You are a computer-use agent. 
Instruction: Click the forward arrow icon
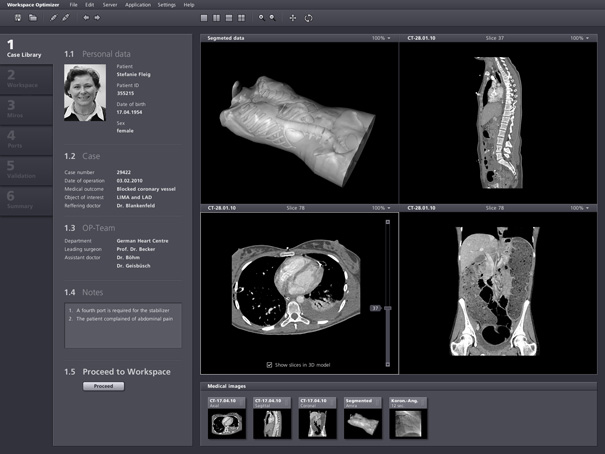97,18
